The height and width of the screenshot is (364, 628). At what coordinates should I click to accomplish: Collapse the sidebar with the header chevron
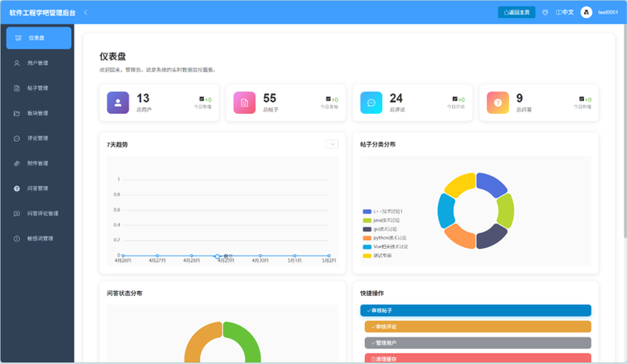coord(86,13)
